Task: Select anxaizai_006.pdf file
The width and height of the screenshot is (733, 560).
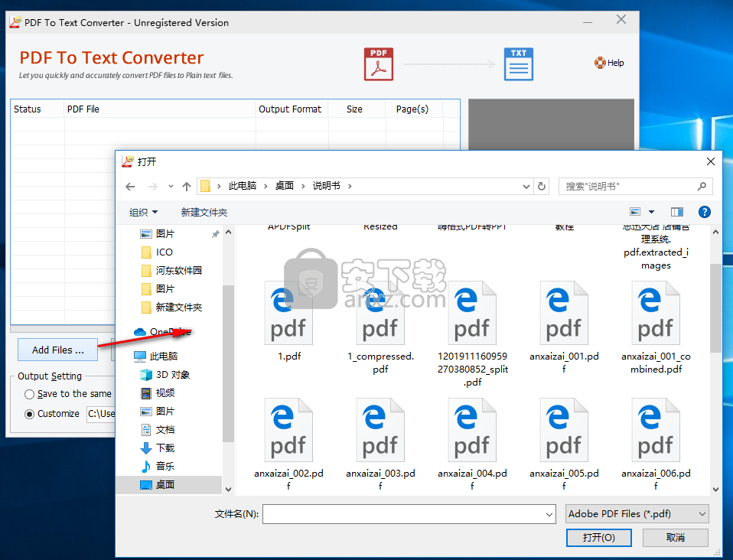Action: coord(656,444)
